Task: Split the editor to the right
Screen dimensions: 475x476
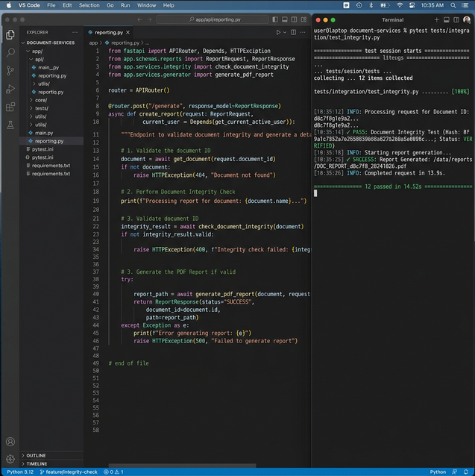Action: click(295, 33)
